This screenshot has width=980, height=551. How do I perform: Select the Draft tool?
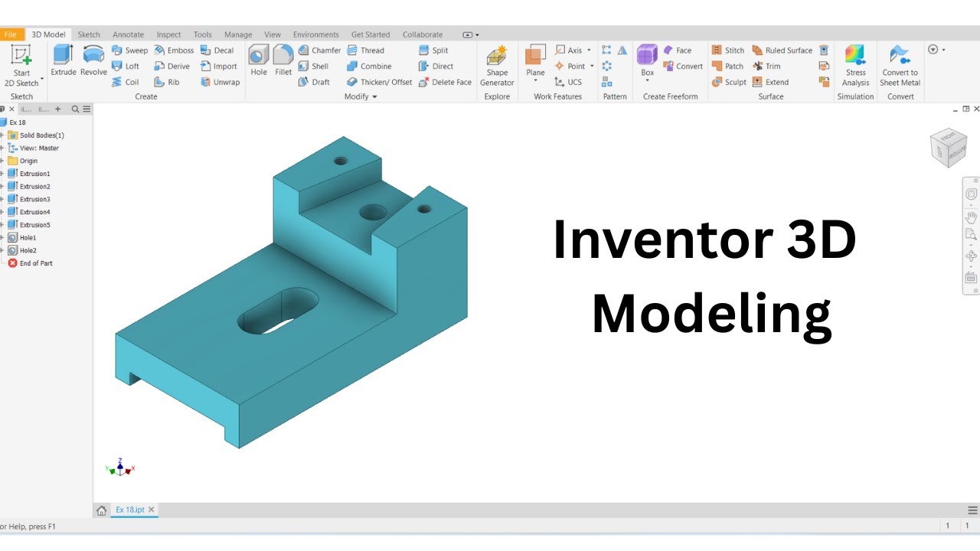[x=314, y=82]
